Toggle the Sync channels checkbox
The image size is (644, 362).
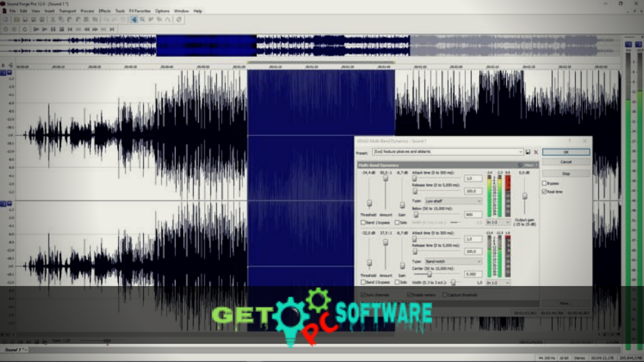(363, 295)
